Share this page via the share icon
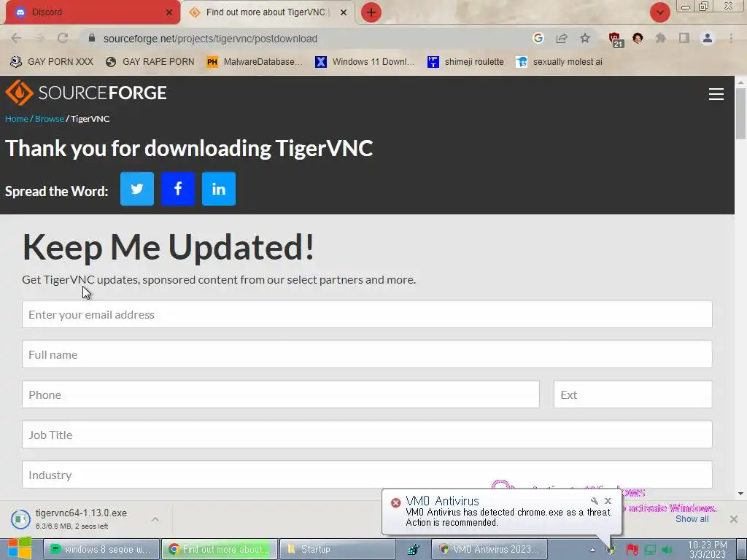The height and width of the screenshot is (560, 747). [x=562, y=39]
